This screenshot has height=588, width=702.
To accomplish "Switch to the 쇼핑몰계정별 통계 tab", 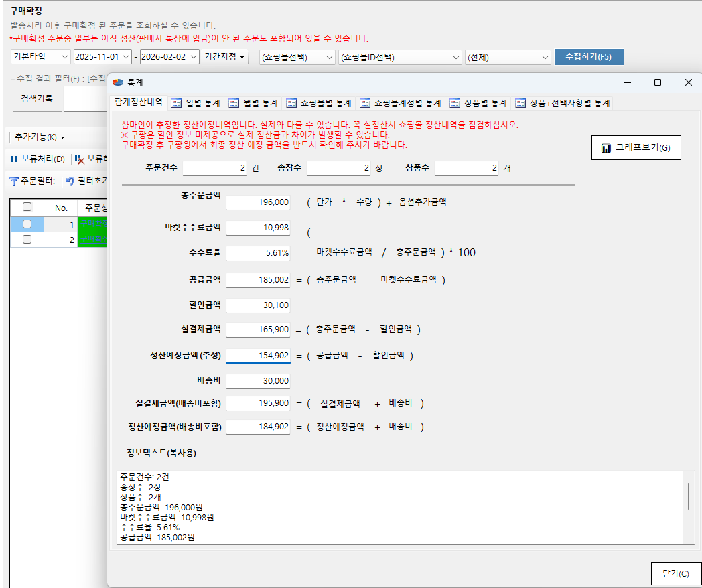I will pyautogui.click(x=400, y=103).
